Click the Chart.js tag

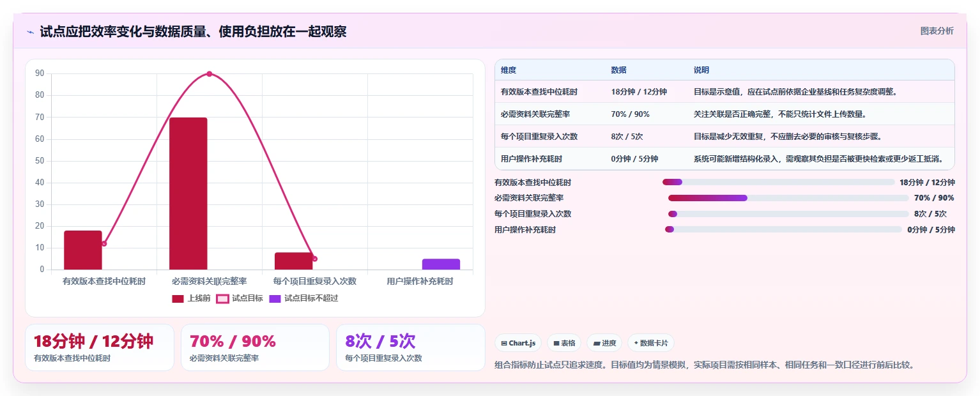click(x=518, y=343)
